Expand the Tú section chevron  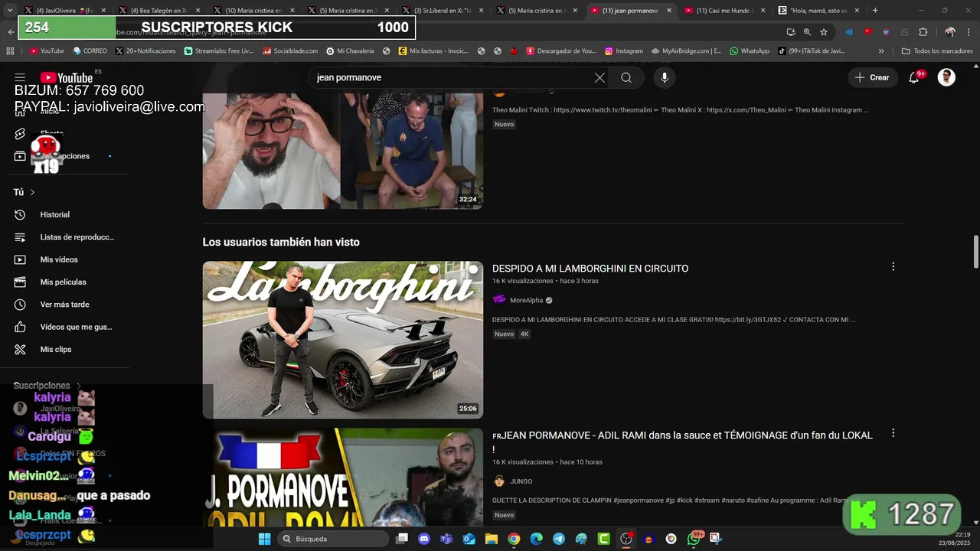(x=33, y=192)
